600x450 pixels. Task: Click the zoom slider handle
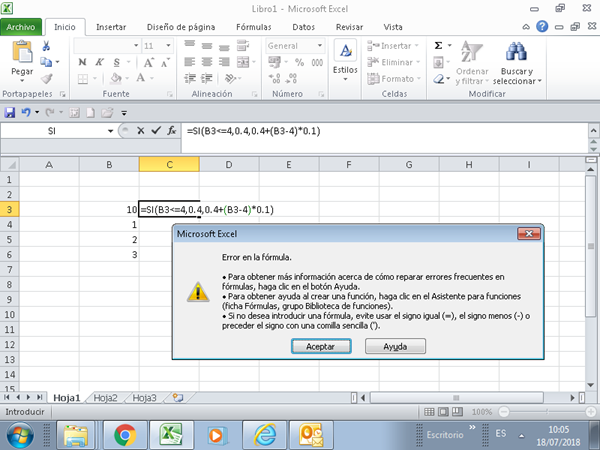pyautogui.click(x=547, y=412)
